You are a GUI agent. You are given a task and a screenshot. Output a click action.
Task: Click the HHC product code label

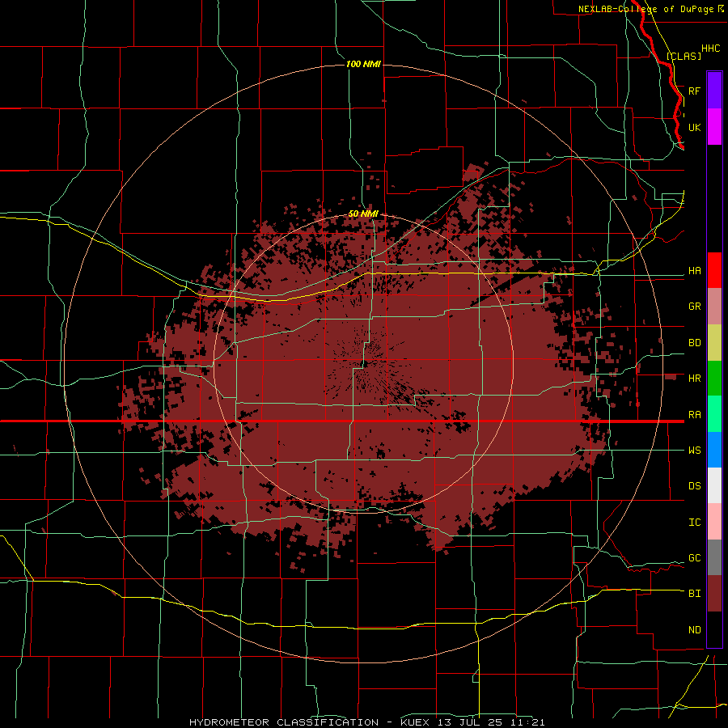(x=710, y=49)
